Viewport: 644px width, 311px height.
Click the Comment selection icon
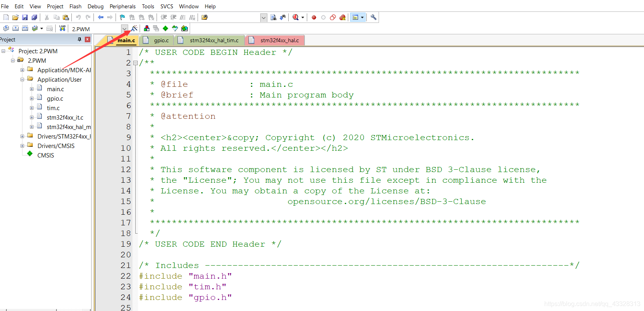click(x=183, y=17)
